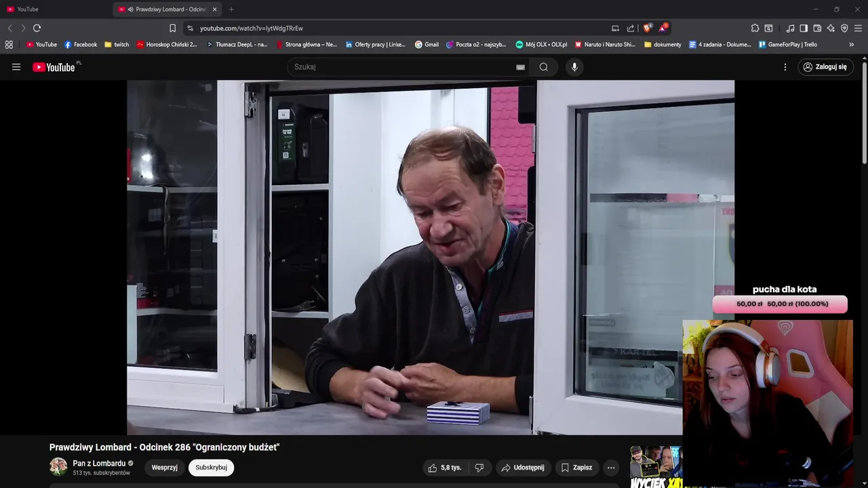Open the Poczta o2 bookmark

(x=476, y=45)
